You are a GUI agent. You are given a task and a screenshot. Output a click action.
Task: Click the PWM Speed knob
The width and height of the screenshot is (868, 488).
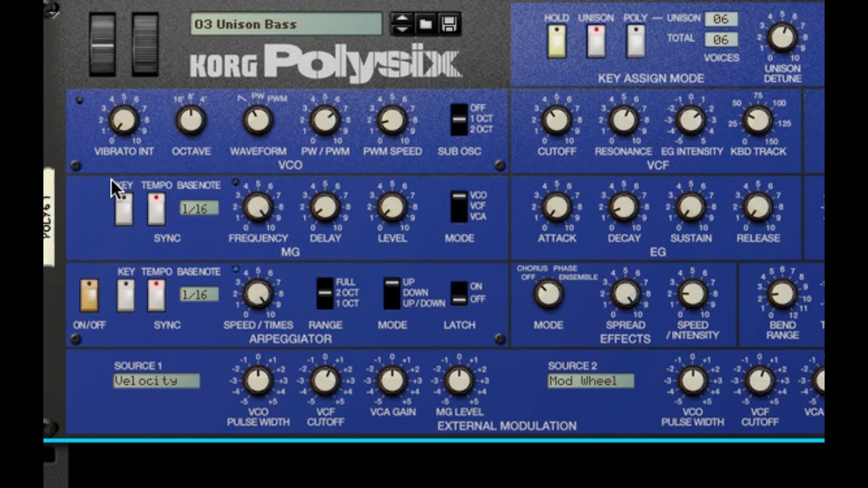(391, 120)
